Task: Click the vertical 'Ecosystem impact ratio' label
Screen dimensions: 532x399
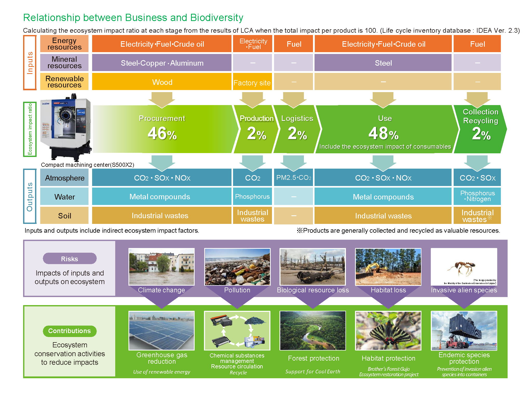Action: point(30,129)
